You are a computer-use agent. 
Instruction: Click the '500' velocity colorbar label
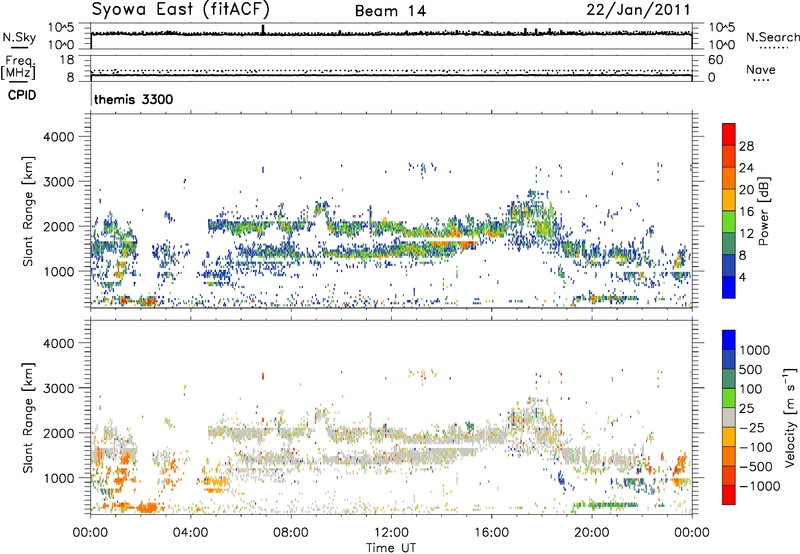(753, 369)
